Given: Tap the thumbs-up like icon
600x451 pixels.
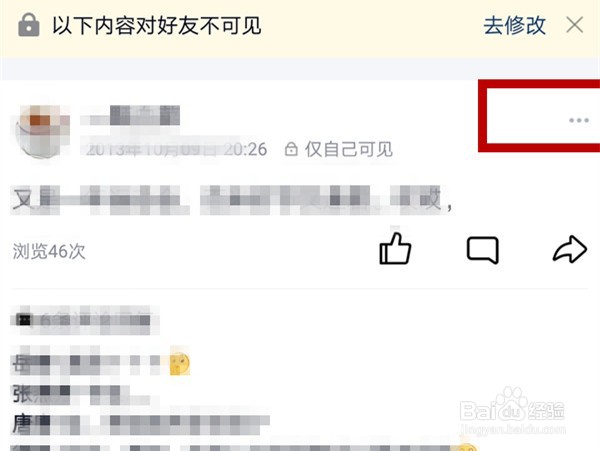Looking at the screenshot, I should (395, 249).
